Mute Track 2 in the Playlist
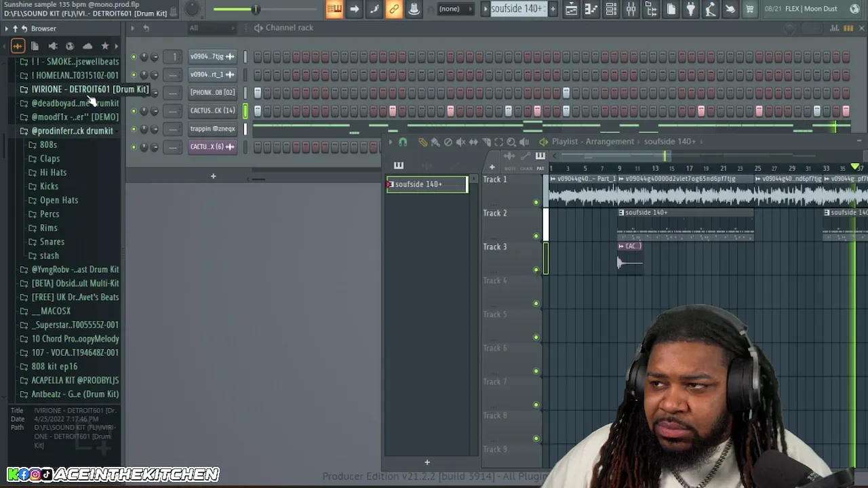 pyautogui.click(x=536, y=236)
